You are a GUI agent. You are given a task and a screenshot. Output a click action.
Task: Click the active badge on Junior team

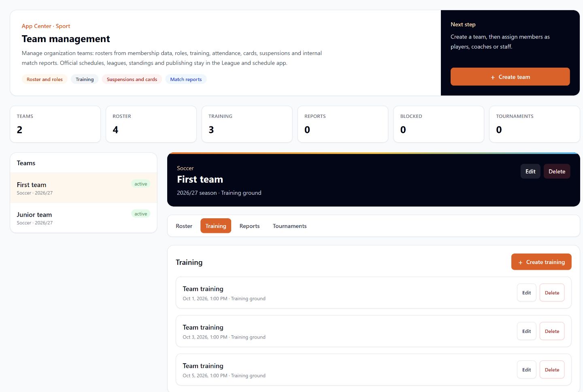point(141,214)
